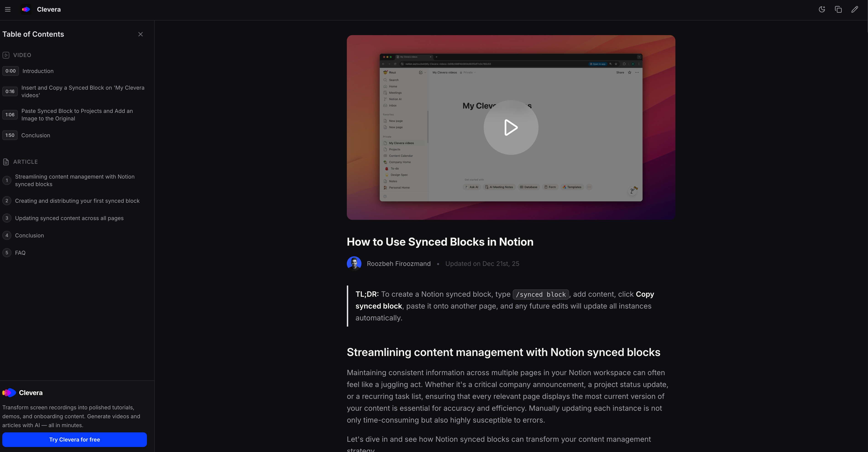The image size is (868, 452).
Task: Click Try Clevera for free button
Action: click(x=74, y=439)
